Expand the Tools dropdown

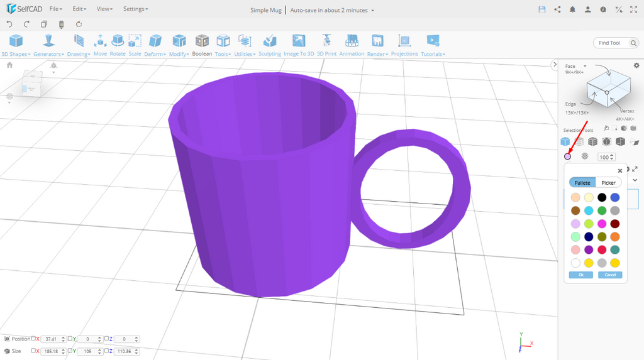pos(223,46)
